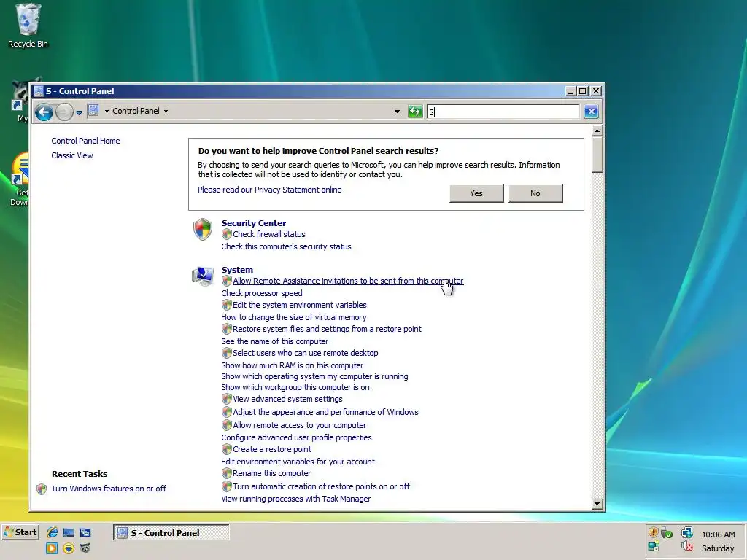Open Turn Windows features on or off
This screenshot has width=747, height=560.
pos(109,489)
